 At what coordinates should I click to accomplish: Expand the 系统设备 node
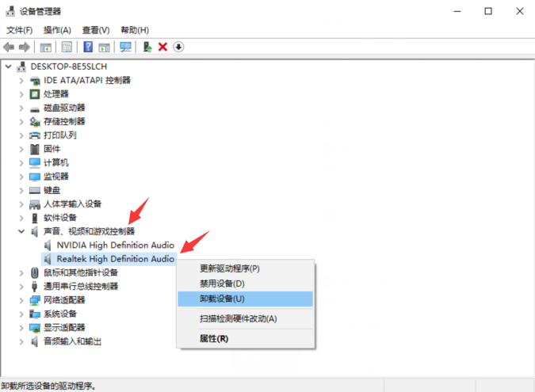(x=21, y=314)
